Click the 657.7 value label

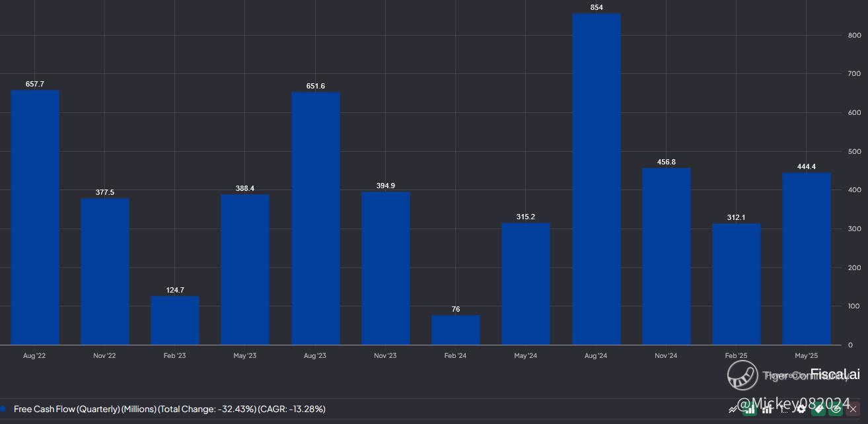35,85
